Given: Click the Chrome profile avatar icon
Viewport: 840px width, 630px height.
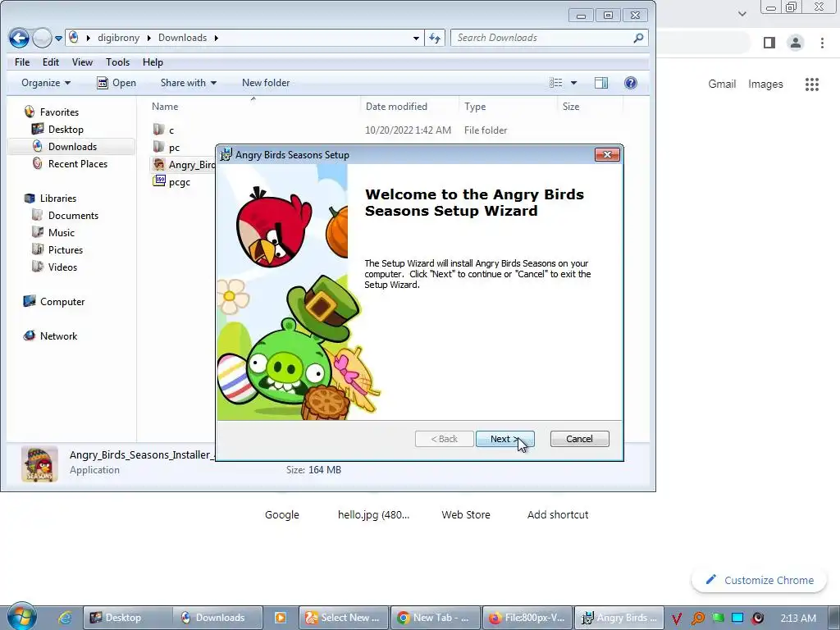Looking at the screenshot, I should pyautogui.click(x=795, y=43).
